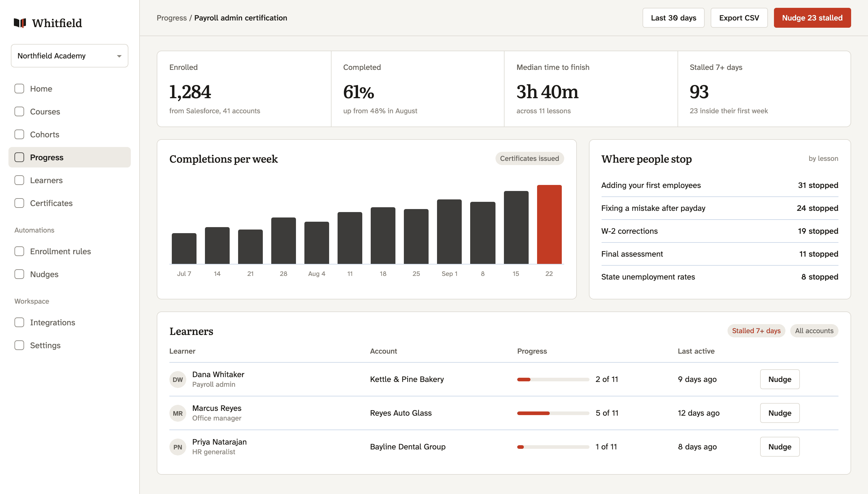Open the Learners menu item
Image resolution: width=868 pixels, height=494 pixels.
click(x=70, y=180)
